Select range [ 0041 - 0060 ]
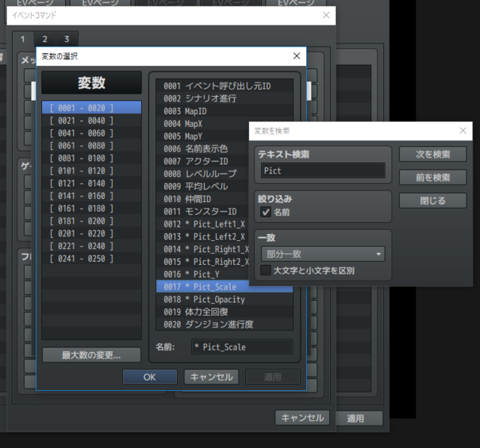The width and height of the screenshot is (480, 448). click(x=91, y=133)
